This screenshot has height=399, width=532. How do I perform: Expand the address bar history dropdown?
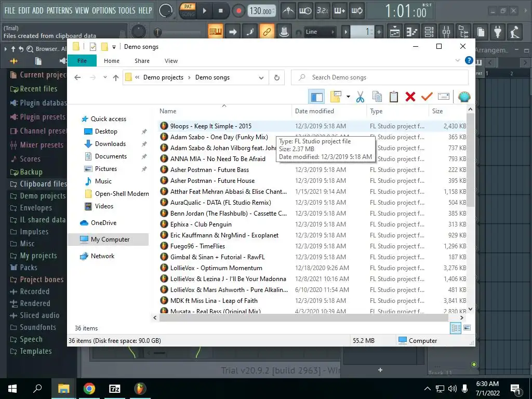pos(261,78)
